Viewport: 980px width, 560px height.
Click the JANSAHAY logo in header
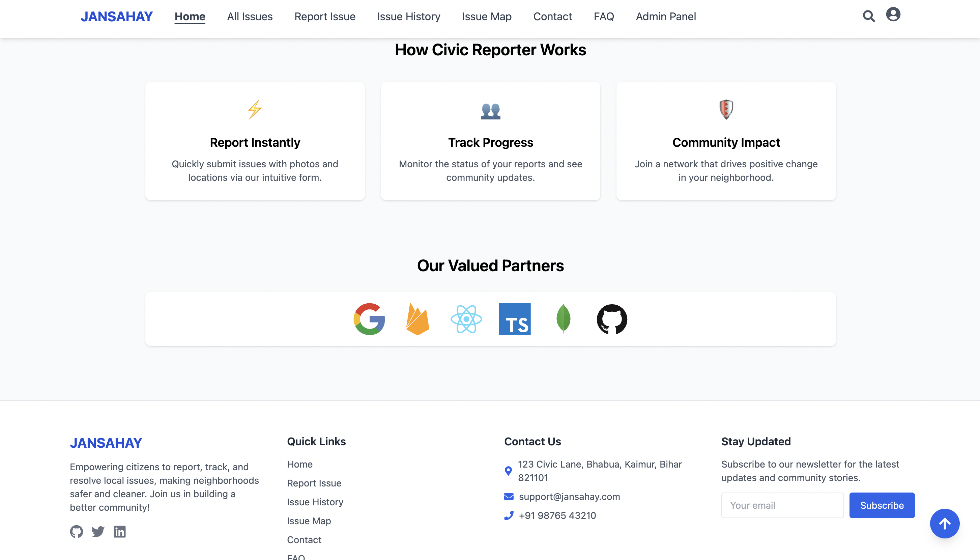click(x=116, y=17)
